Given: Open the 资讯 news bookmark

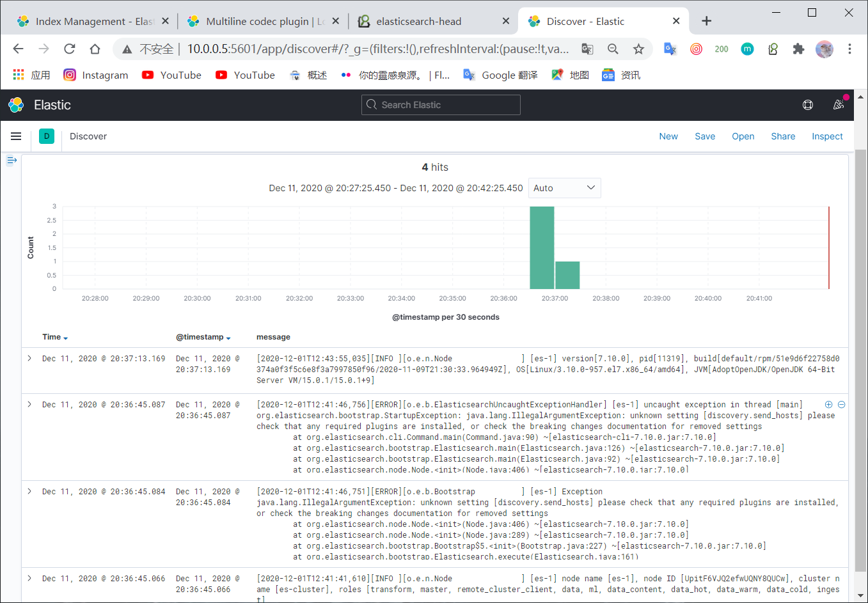Looking at the screenshot, I should click(621, 75).
